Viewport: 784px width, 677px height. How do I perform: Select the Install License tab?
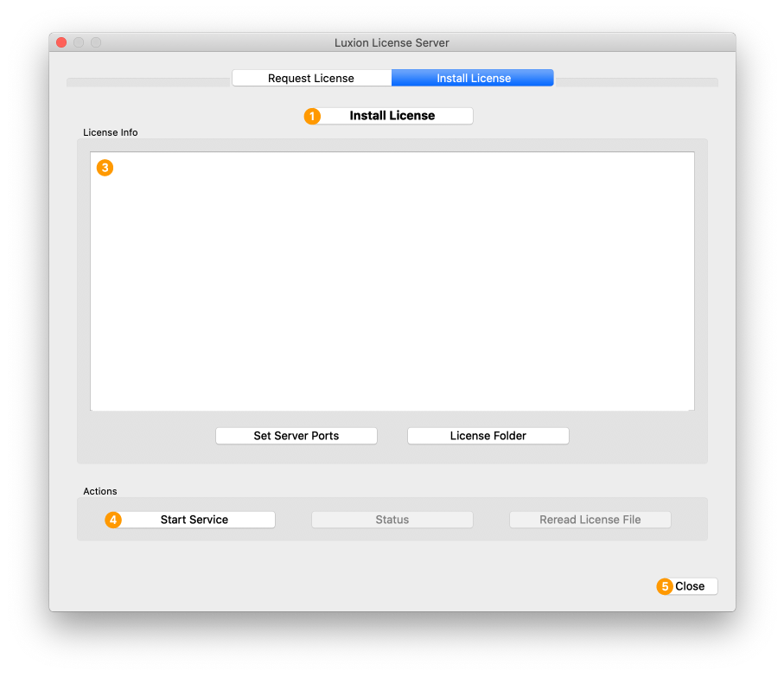[473, 78]
